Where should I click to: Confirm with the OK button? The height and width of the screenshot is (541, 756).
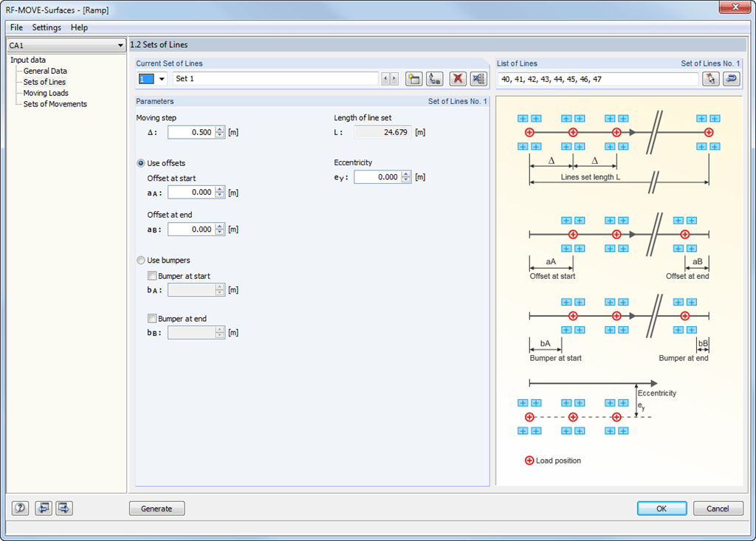[662, 509]
